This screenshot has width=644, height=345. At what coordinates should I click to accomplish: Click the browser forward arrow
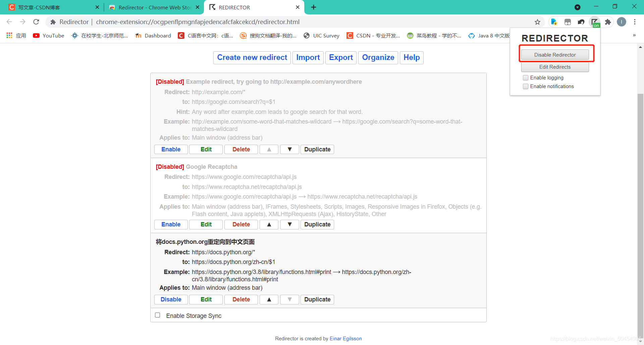(22, 22)
